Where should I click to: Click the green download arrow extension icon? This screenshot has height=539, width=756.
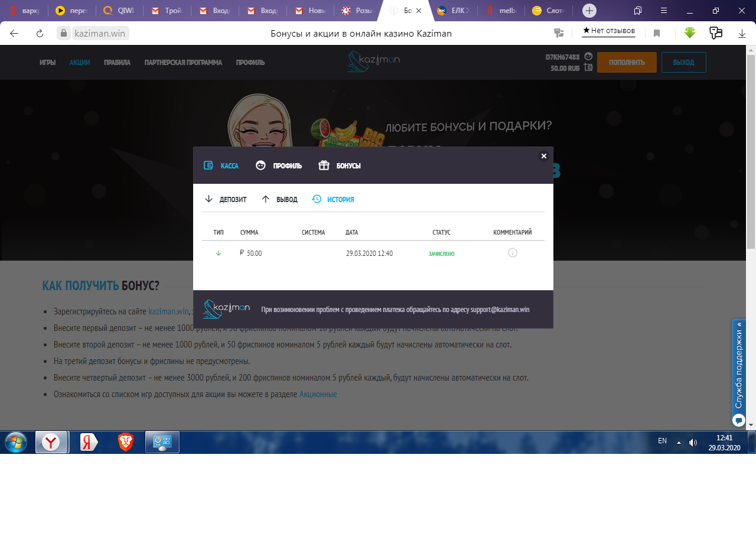tap(690, 33)
